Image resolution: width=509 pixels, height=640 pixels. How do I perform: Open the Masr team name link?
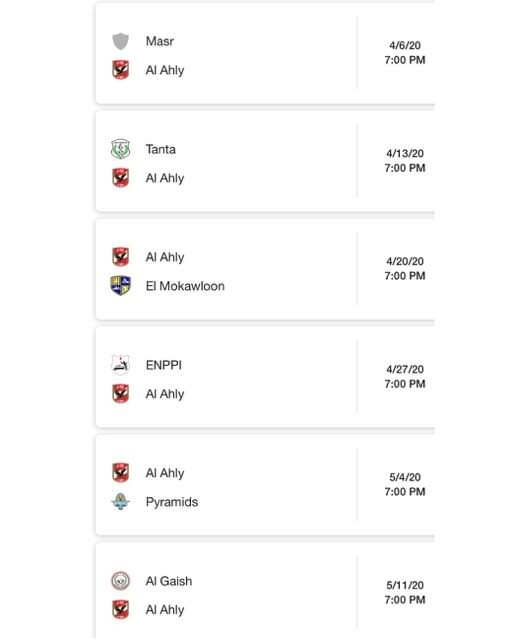tap(160, 41)
